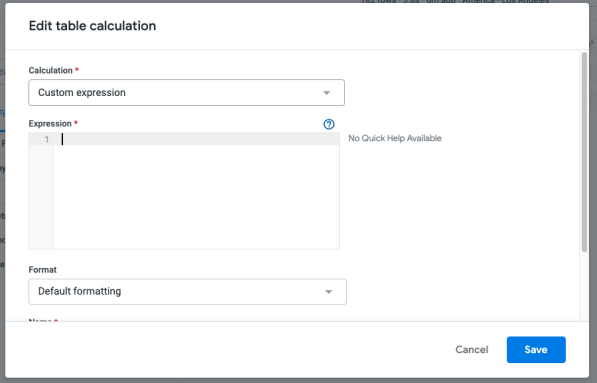597x383 pixels.
Task: Click empty white area of Expression editor
Action: 197,197
